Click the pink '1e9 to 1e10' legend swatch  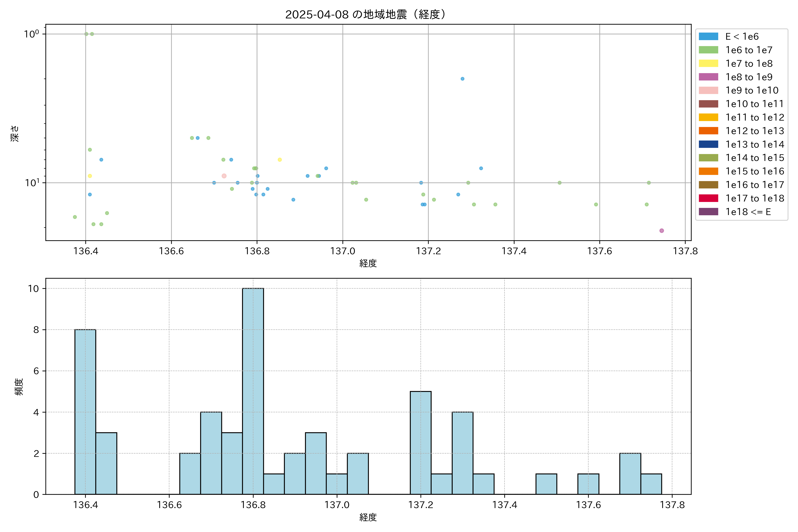coord(708,91)
